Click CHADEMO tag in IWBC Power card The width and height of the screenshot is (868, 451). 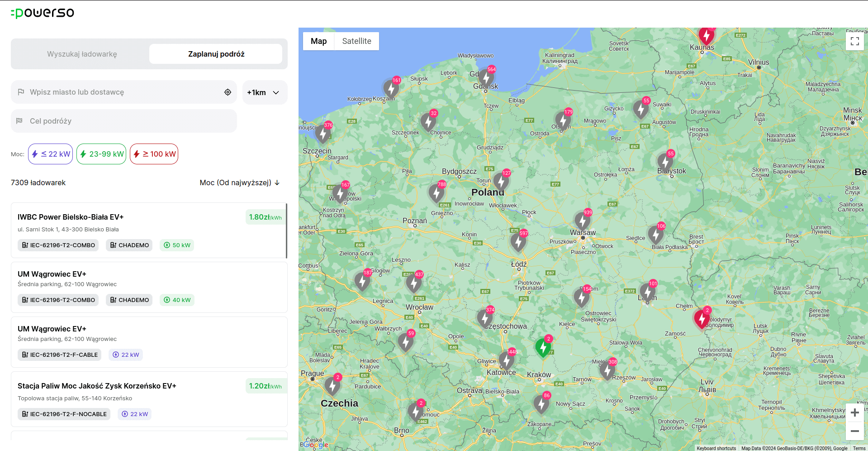(x=129, y=245)
